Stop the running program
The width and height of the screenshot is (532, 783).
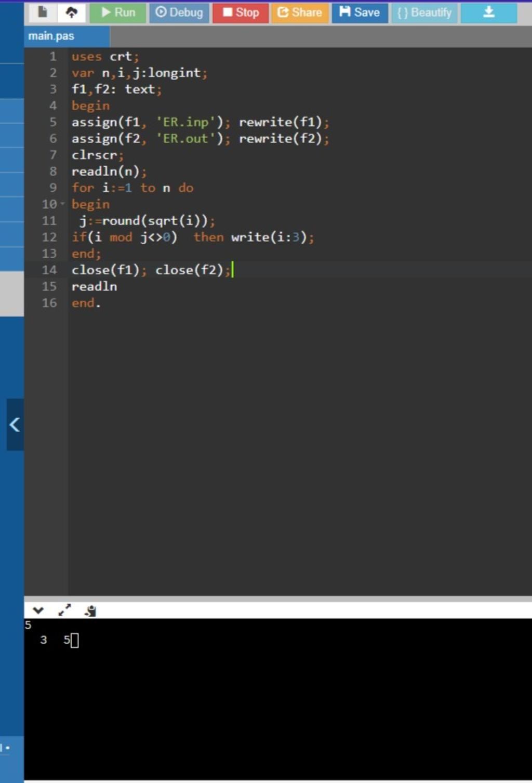coord(241,12)
